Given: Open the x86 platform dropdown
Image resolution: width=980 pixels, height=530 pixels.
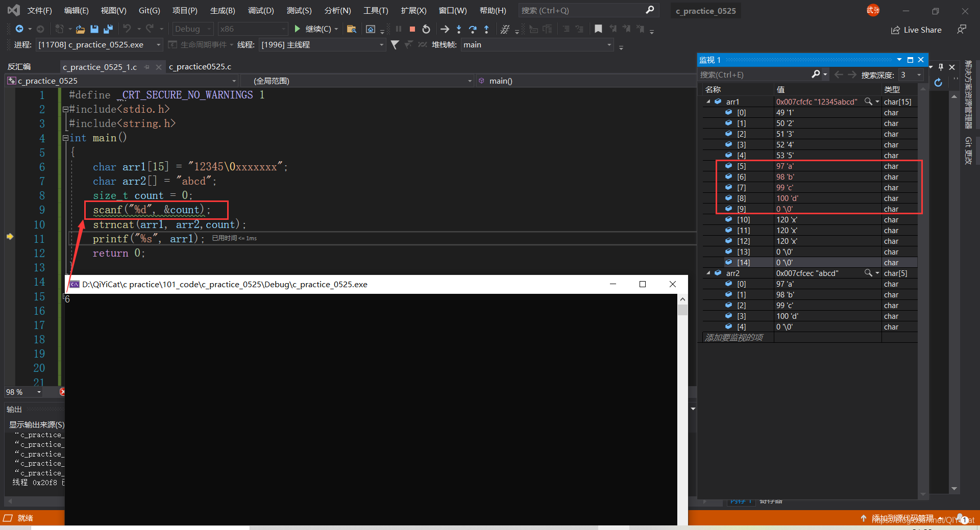Looking at the screenshot, I should tap(253, 29).
